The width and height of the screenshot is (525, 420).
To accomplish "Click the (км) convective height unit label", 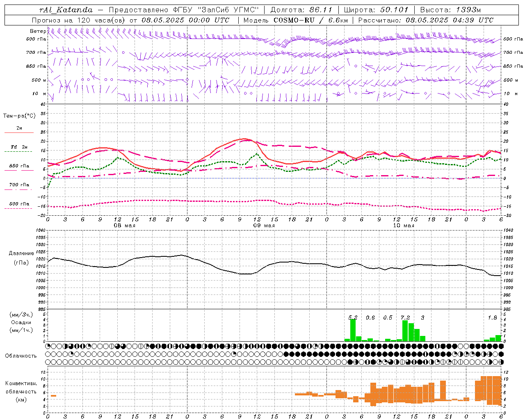I will (x=21, y=399).
